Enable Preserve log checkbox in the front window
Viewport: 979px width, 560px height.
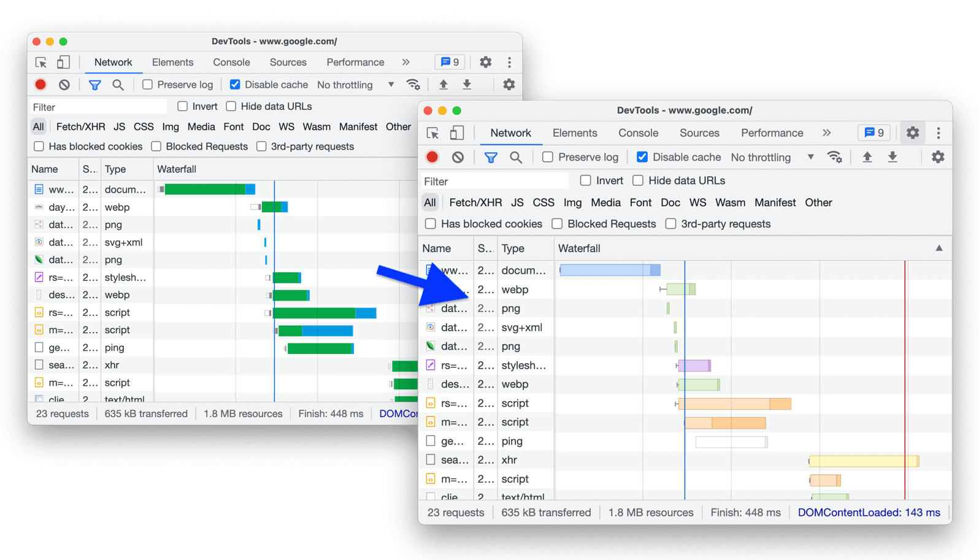(548, 157)
